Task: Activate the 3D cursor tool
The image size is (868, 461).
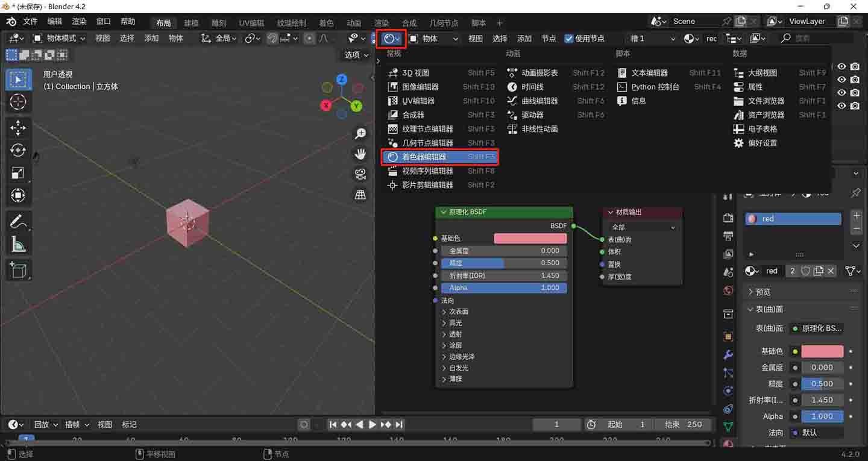Action: point(18,102)
